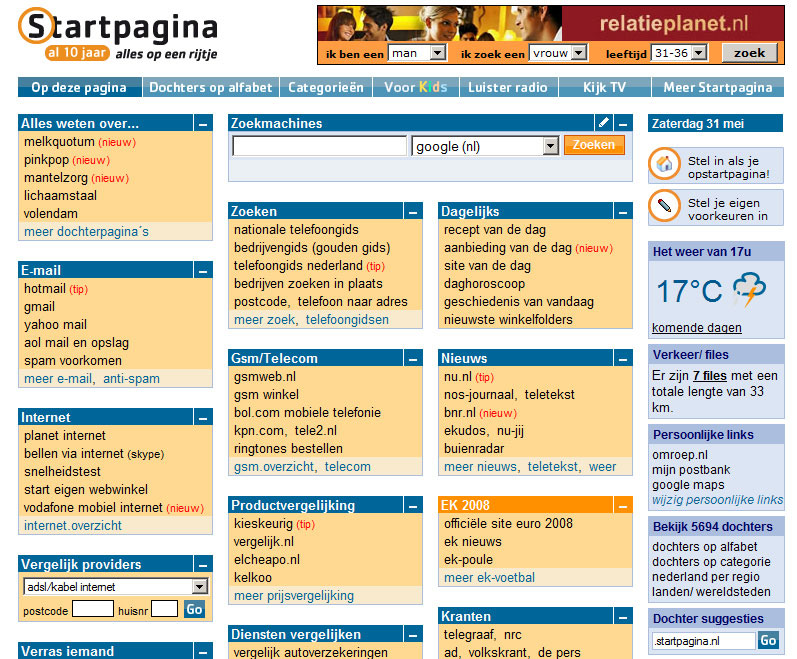Image resolution: width=797 pixels, height=659 pixels.
Task: Open the Dochters op alfabet tab
Action: [210, 87]
